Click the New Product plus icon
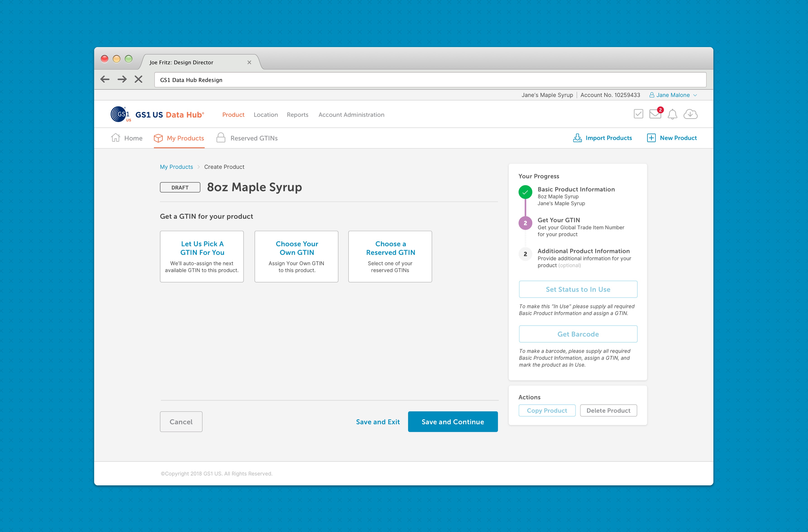 (x=651, y=138)
